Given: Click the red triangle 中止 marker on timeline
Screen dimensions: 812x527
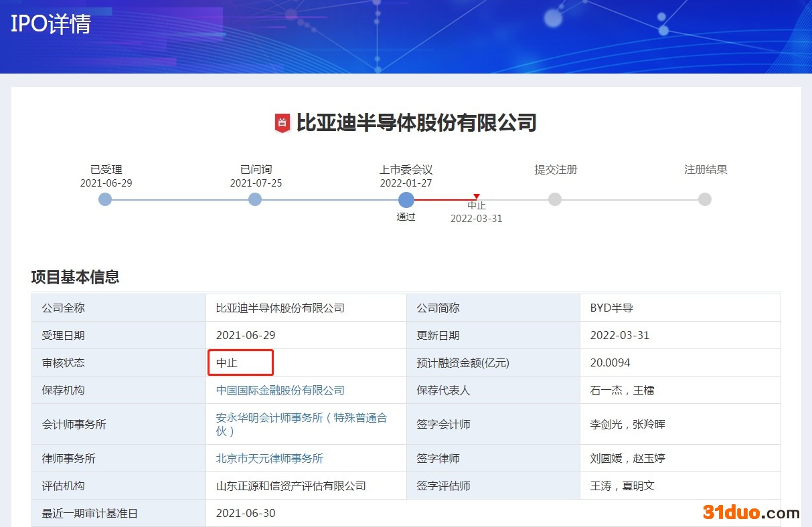Looking at the screenshot, I should point(477,197).
